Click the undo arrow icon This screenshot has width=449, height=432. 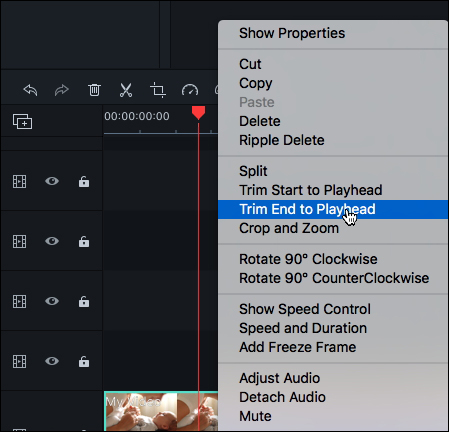tap(30, 90)
